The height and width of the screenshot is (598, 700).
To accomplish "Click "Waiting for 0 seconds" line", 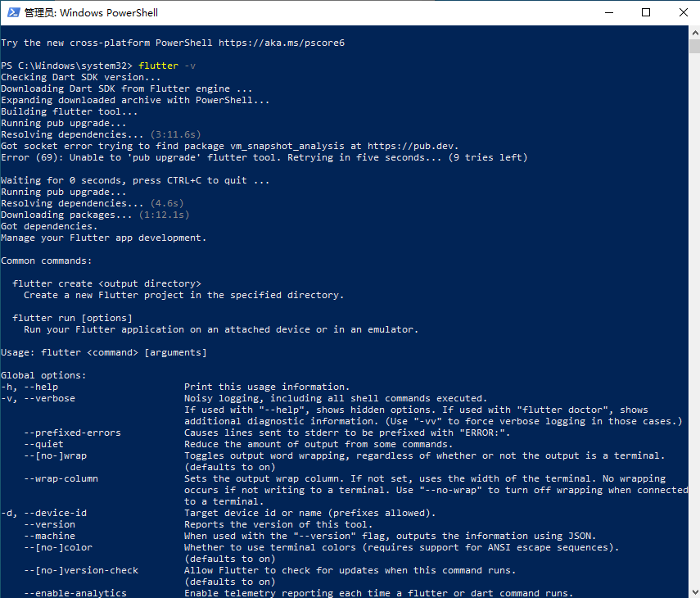I will point(135,180).
